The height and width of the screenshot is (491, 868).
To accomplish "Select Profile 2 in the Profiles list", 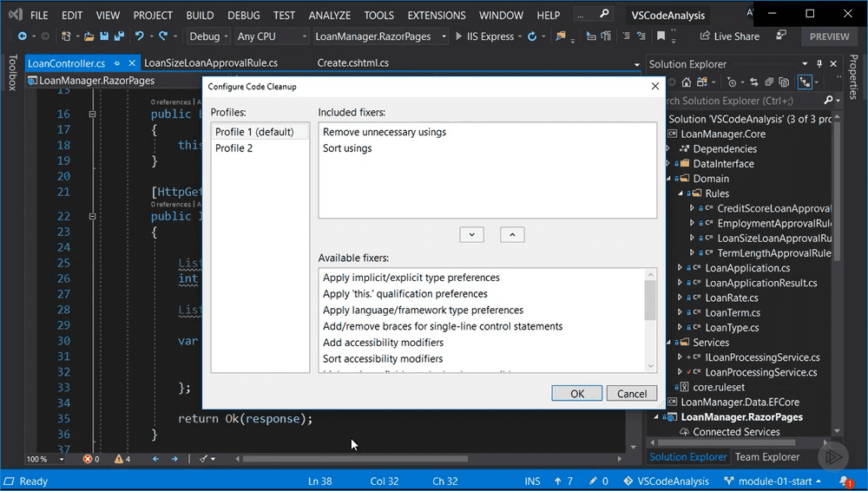I will pyautogui.click(x=260, y=148).
